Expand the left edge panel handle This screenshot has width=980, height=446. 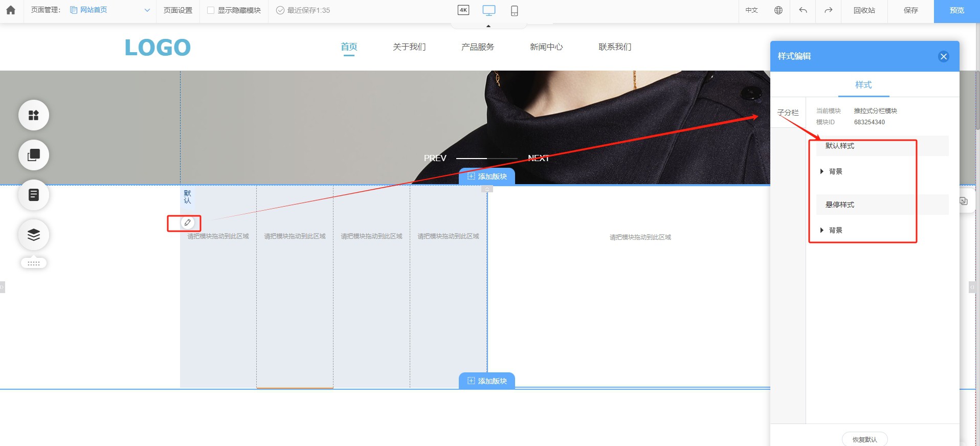[2, 287]
